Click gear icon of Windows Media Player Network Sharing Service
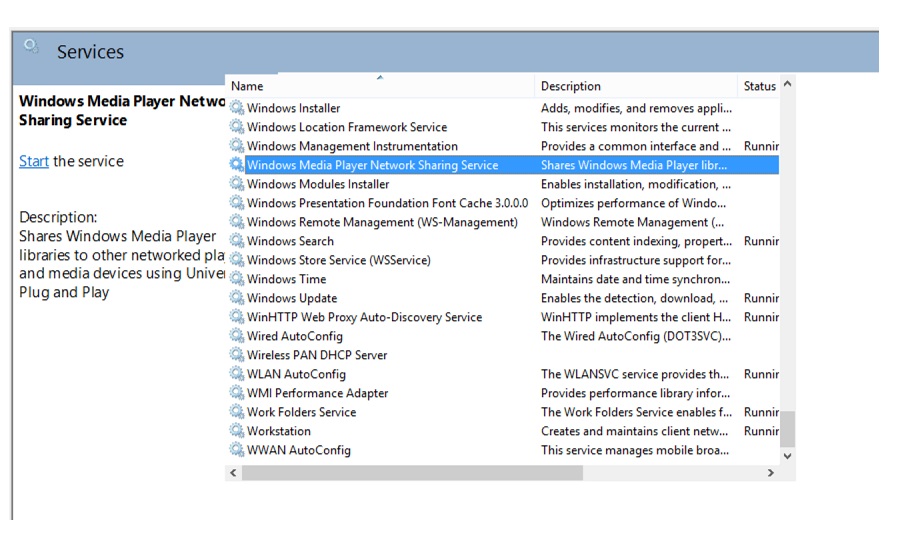 [236, 164]
